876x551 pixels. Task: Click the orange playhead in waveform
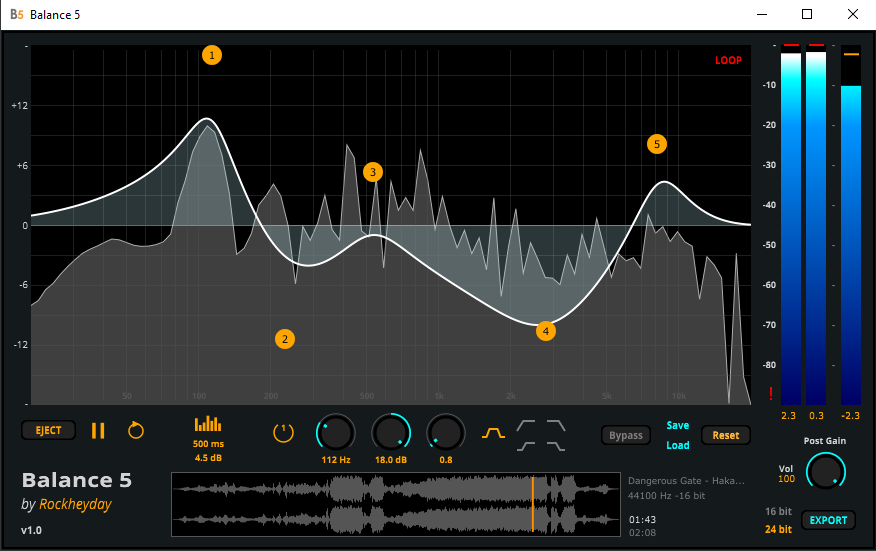pos(532,501)
